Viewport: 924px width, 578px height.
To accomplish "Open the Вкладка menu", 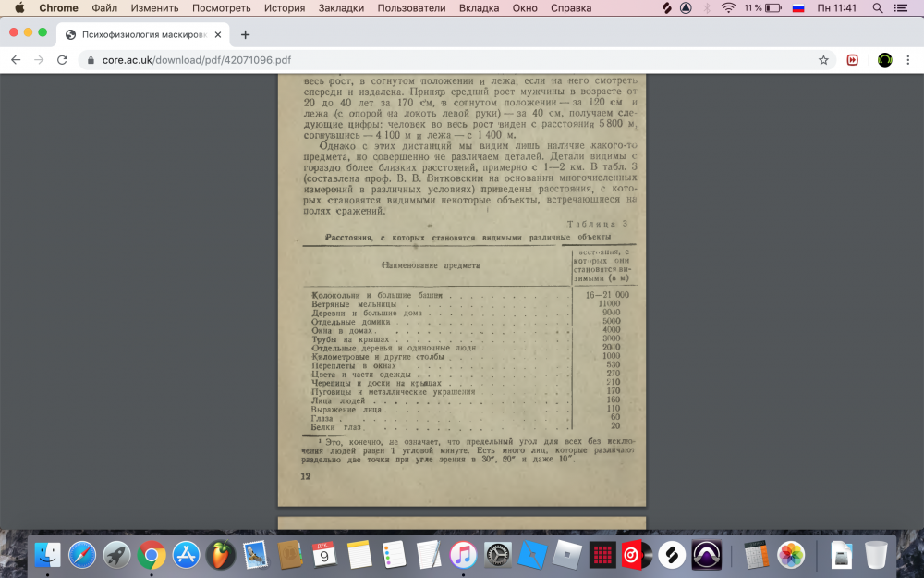I will (479, 8).
